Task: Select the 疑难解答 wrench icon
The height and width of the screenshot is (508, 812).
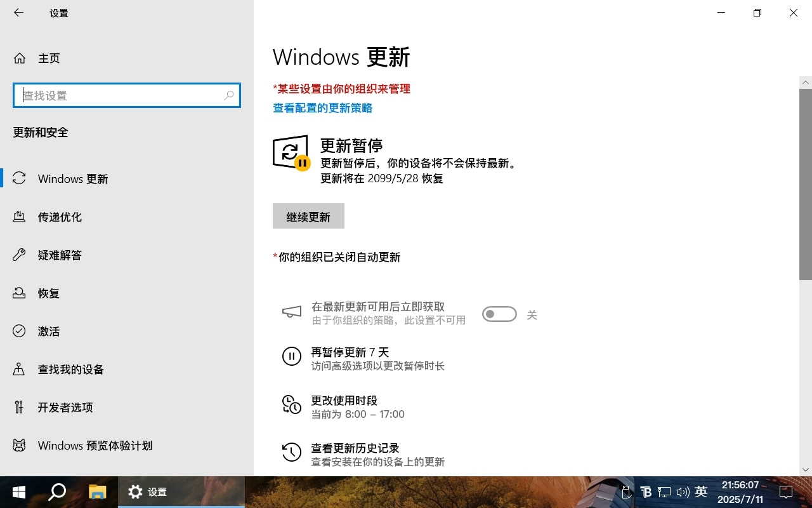Action: [x=18, y=255]
